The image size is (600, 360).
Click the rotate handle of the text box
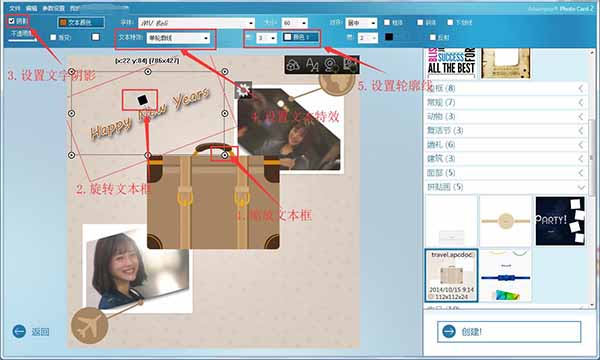(x=142, y=100)
